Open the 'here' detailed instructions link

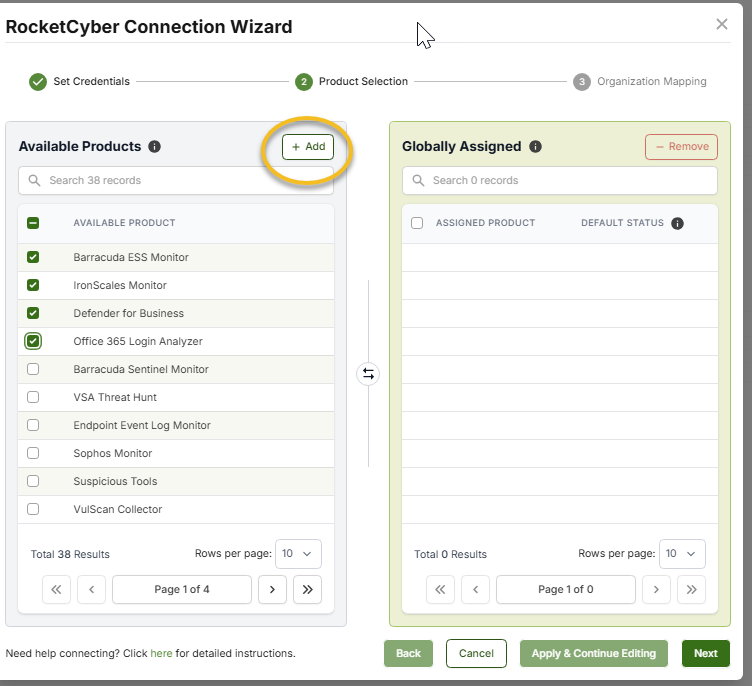point(161,653)
